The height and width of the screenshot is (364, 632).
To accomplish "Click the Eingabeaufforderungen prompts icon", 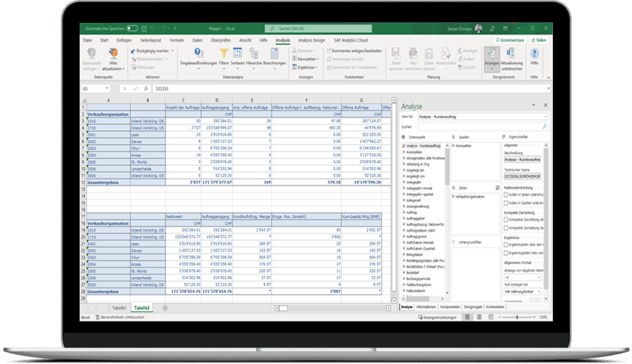I will pyautogui.click(x=198, y=53).
